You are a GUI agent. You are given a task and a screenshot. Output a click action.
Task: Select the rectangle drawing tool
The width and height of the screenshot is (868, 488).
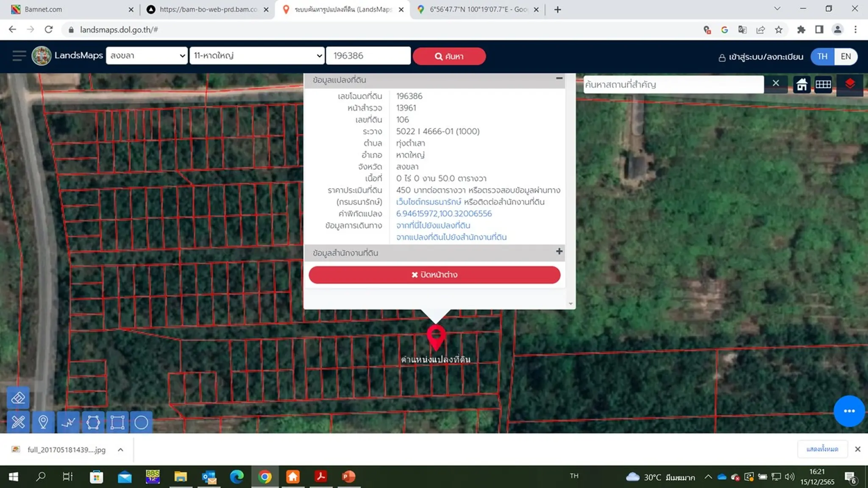(x=117, y=422)
